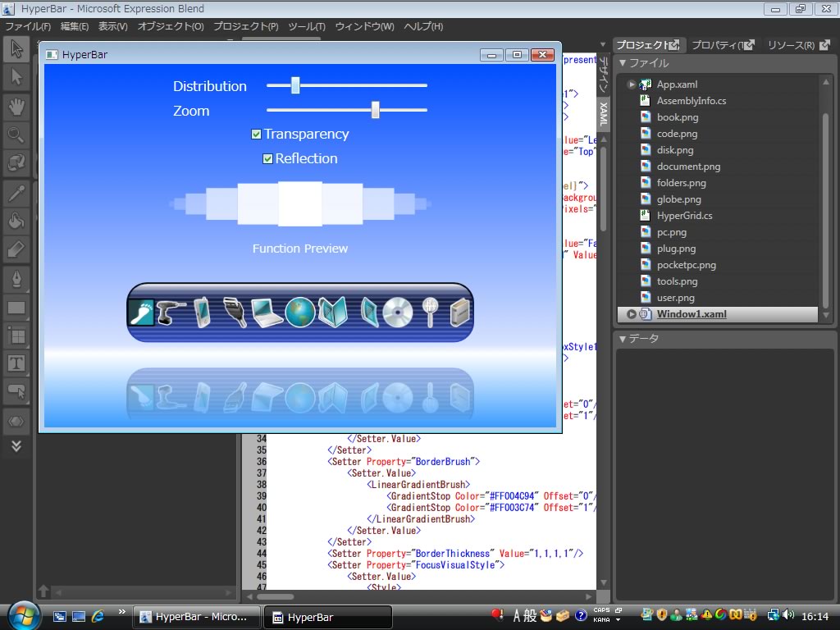The image size is (840, 630).
Task: Select the Pen tool
Action: (16, 279)
